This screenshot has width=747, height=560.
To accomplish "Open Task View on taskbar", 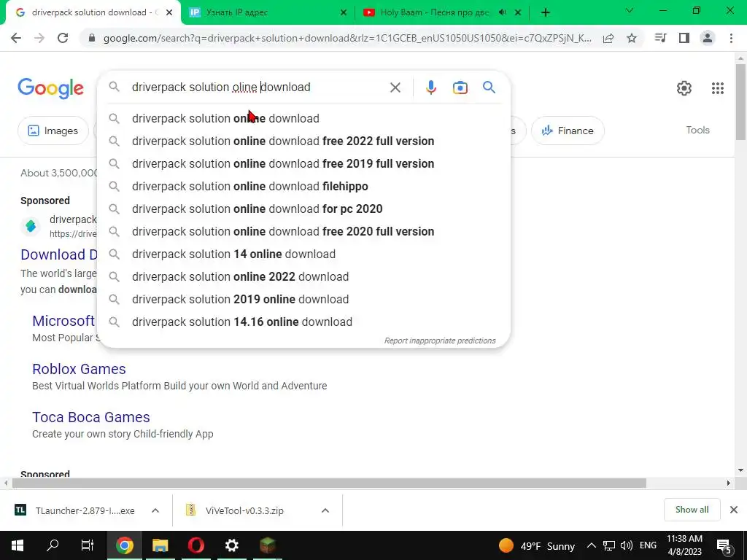I will point(88,545).
